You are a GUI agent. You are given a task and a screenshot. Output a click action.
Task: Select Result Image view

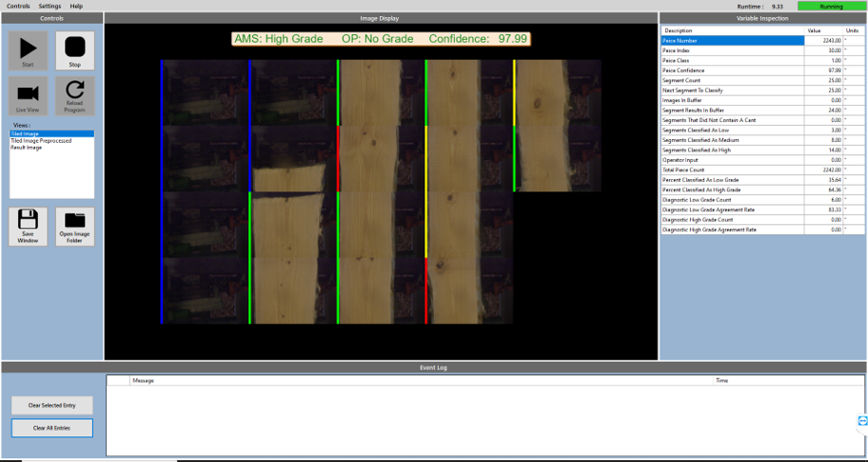click(x=52, y=148)
